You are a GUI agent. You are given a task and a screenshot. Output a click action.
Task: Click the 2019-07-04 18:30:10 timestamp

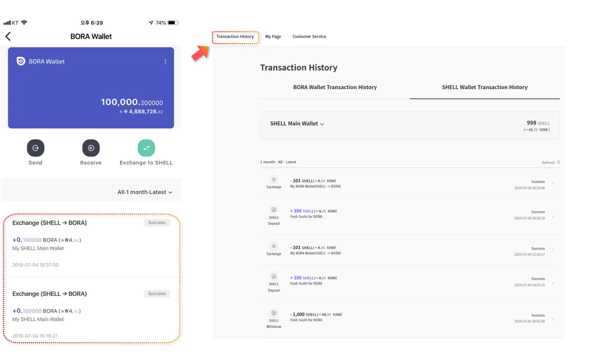coord(530,218)
